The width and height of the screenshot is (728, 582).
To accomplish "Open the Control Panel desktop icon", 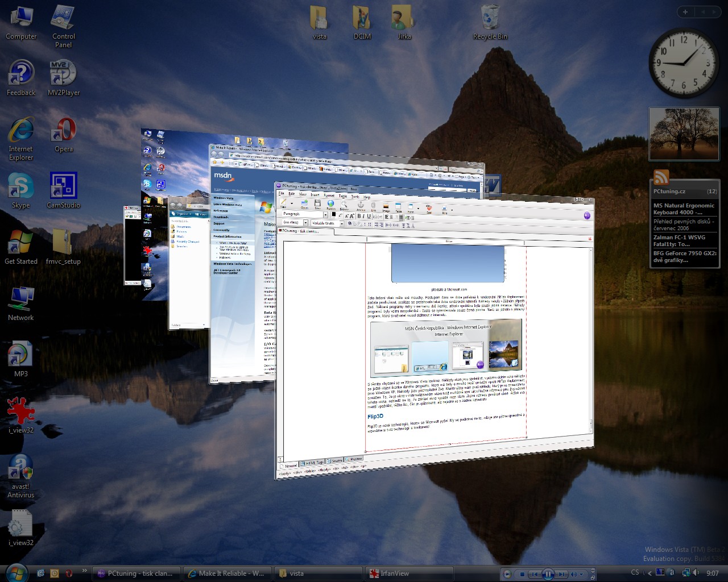I will click(63, 26).
